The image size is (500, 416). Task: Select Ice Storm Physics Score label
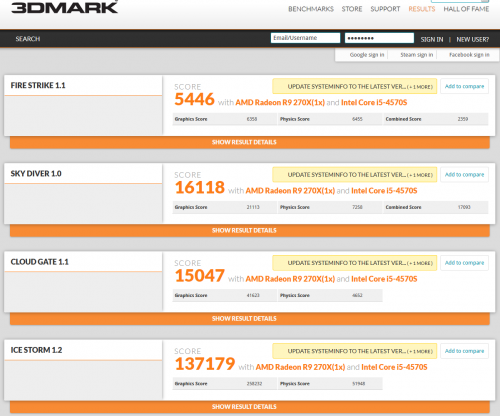(x=295, y=384)
